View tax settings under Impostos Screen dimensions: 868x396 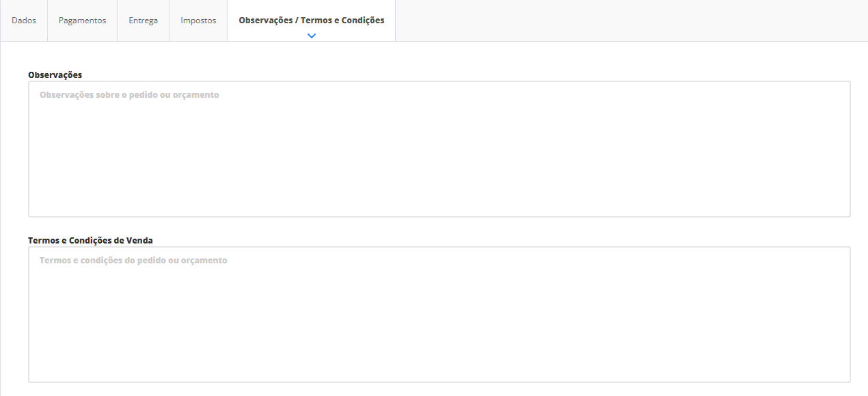[x=198, y=21]
